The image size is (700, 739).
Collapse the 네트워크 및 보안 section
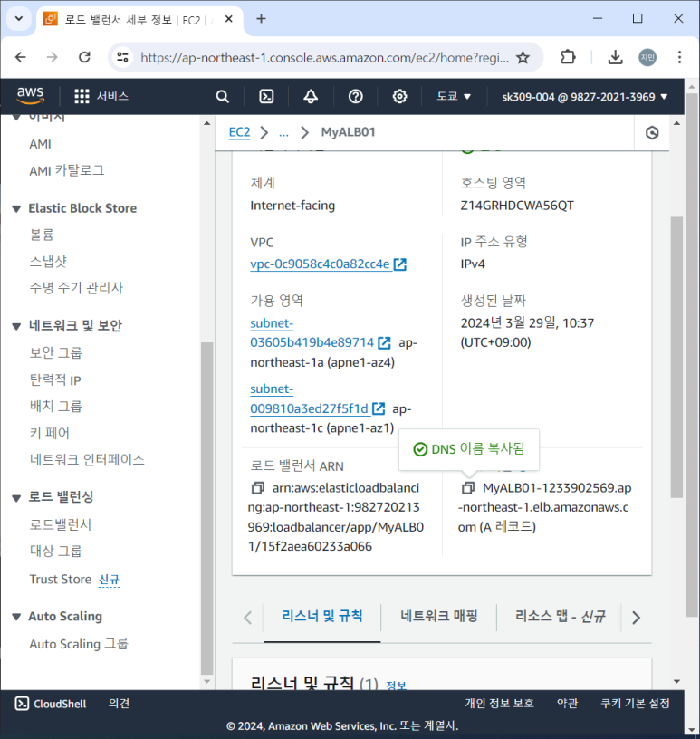[x=16, y=326]
